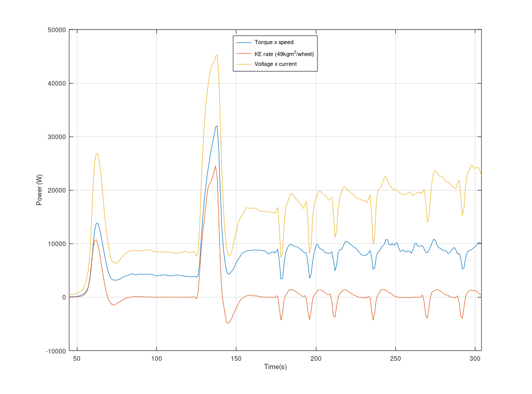Click the 10000 y-axis tick label

(57, 244)
